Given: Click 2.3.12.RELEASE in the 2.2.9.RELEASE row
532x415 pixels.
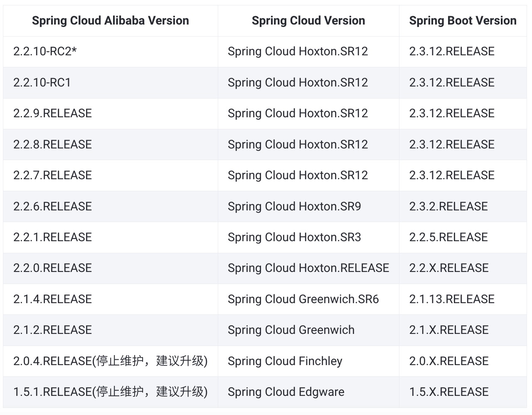Looking at the screenshot, I should pyautogui.click(x=452, y=114).
